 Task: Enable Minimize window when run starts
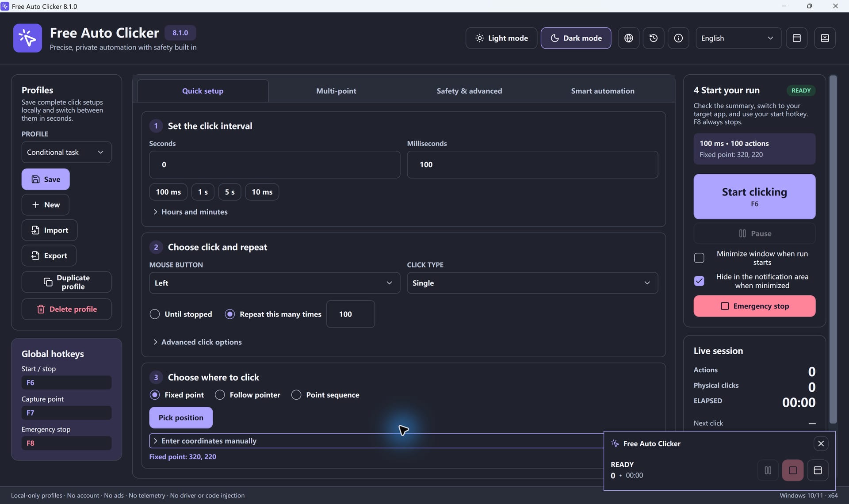699,258
